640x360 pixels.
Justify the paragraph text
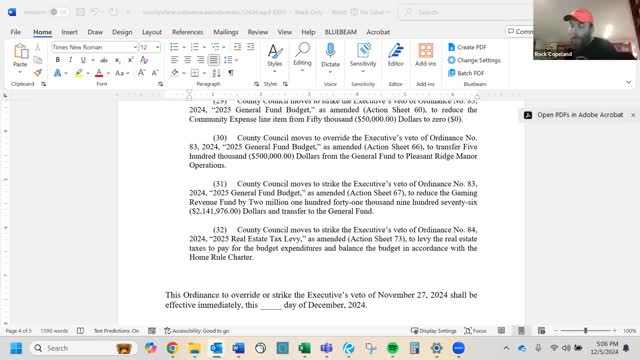pos(213,60)
